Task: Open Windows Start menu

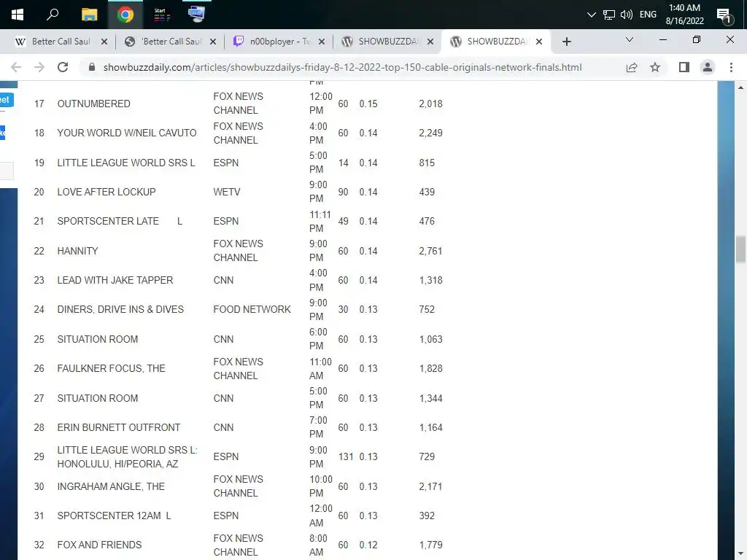Action: (18, 15)
